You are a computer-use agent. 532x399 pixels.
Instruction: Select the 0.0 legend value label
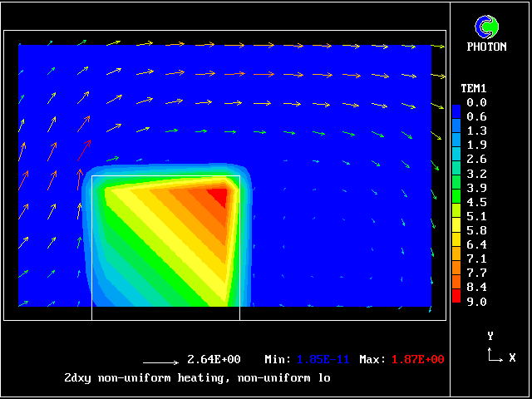pyautogui.click(x=477, y=102)
